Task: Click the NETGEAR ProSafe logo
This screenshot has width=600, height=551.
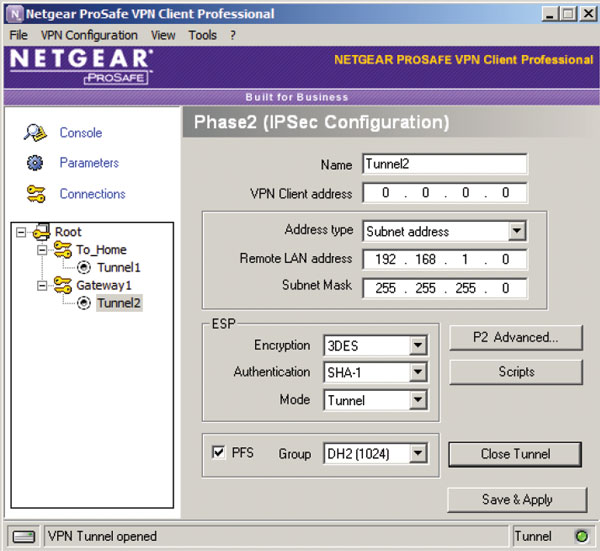Action: coord(81,66)
